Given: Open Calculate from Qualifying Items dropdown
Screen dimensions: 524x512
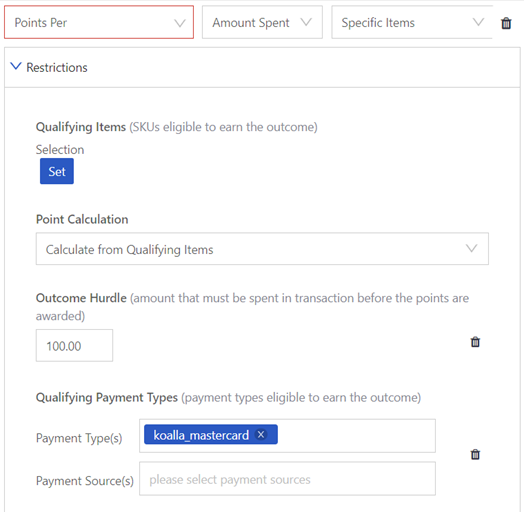Looking at the screenshot, I should [262, 249].
